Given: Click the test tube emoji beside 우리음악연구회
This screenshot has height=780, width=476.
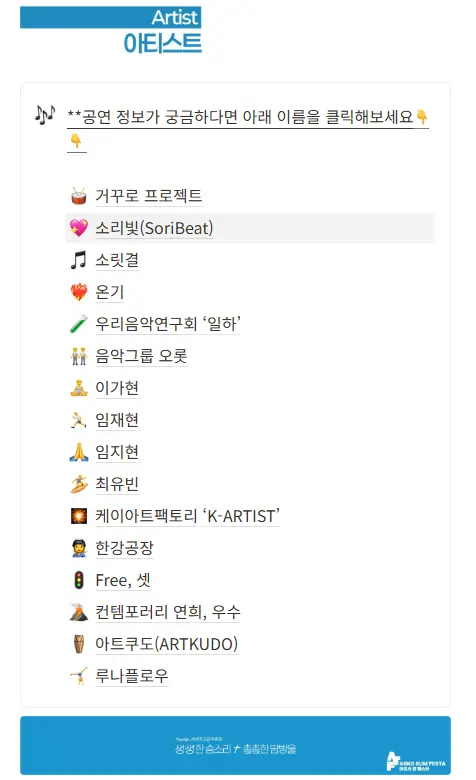Looking at the screenshot, I should 79,324.
